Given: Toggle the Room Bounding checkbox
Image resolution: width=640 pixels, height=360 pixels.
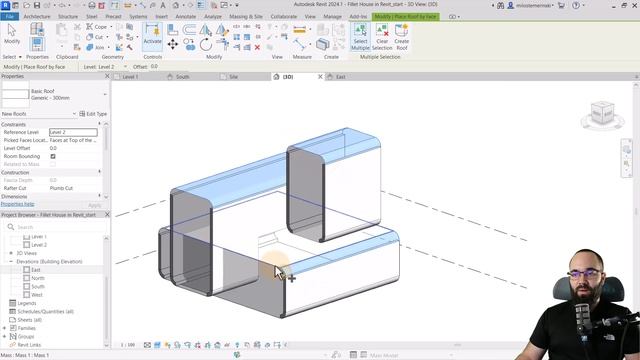Looking at the screenshot, I should [x=53, y=156].
